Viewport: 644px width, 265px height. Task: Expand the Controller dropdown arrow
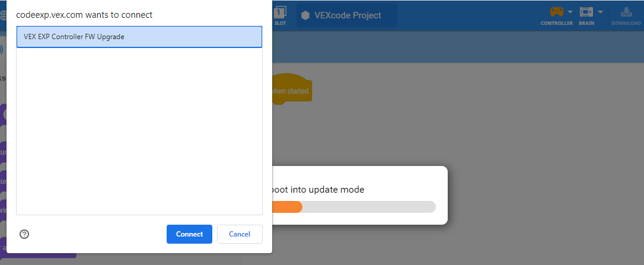(x=570, y=12)
